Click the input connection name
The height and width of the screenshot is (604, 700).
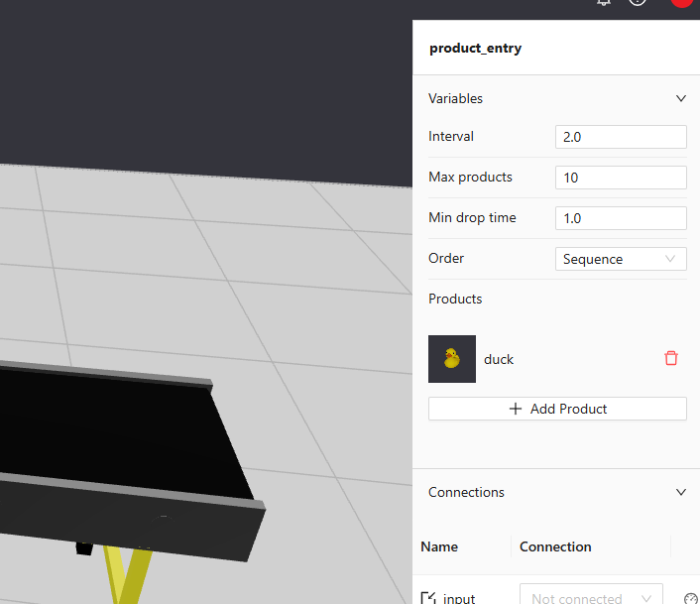pos(459,598)
